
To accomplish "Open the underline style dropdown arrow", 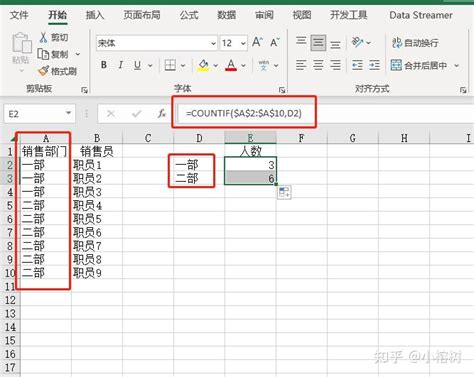I will [150, 65].
